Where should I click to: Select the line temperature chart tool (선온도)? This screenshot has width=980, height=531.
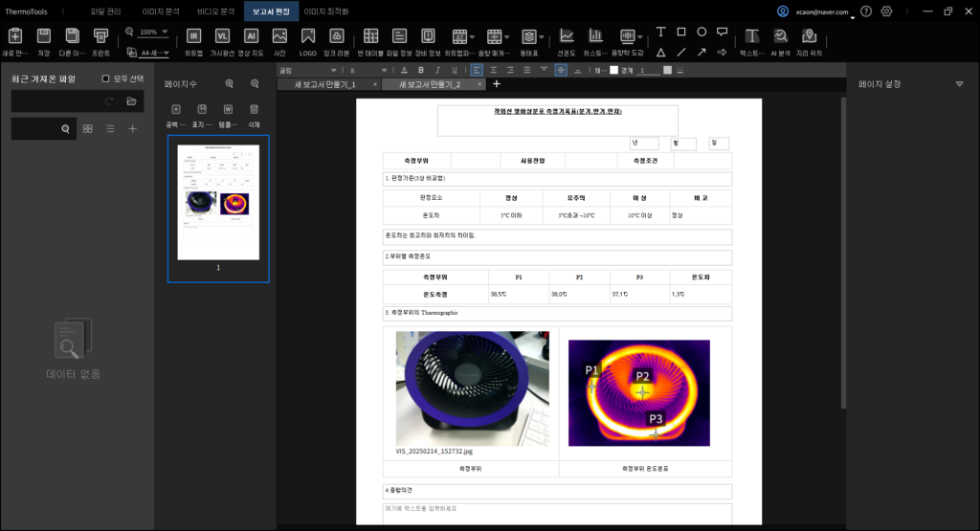(x=567, y=36)
